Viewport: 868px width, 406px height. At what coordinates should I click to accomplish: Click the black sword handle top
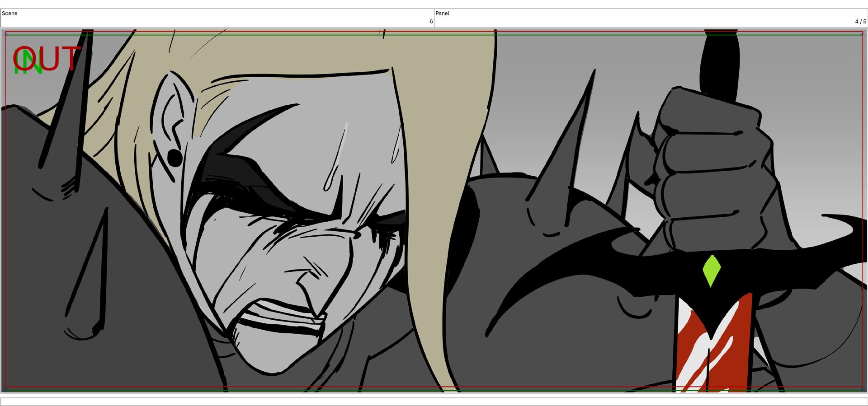(720, 63)
